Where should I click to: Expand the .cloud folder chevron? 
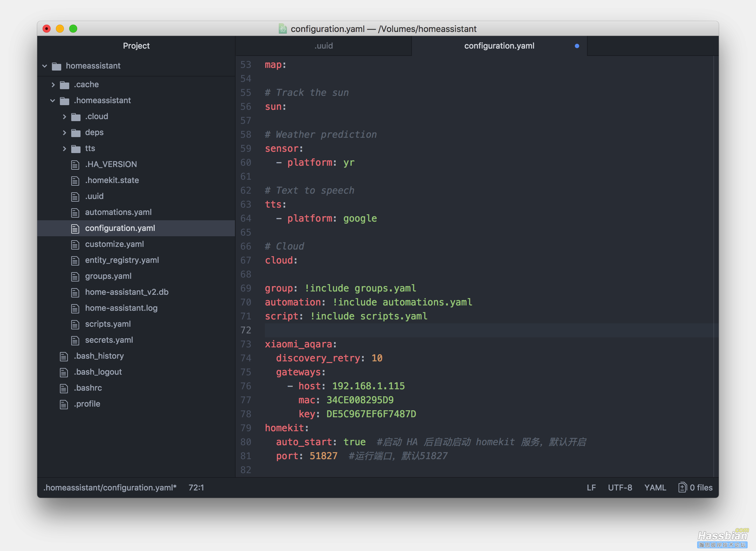click(x=64, y=117)
